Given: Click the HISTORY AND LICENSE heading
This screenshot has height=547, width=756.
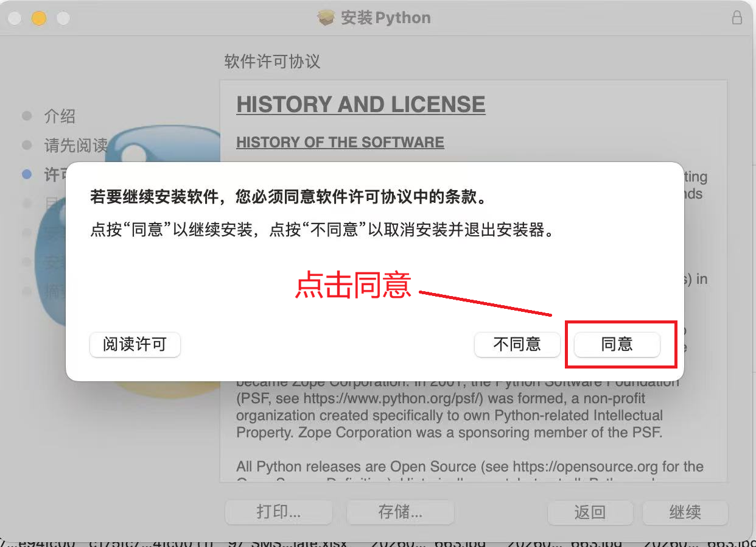Looking at the screenshot, I should (x=360, y=105).
